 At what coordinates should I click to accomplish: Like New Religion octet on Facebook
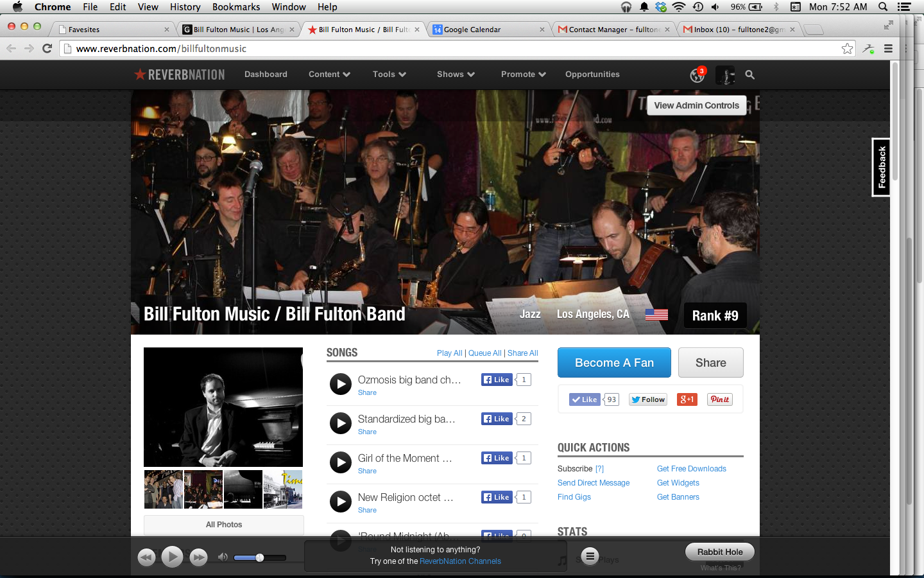pos(497,497)
